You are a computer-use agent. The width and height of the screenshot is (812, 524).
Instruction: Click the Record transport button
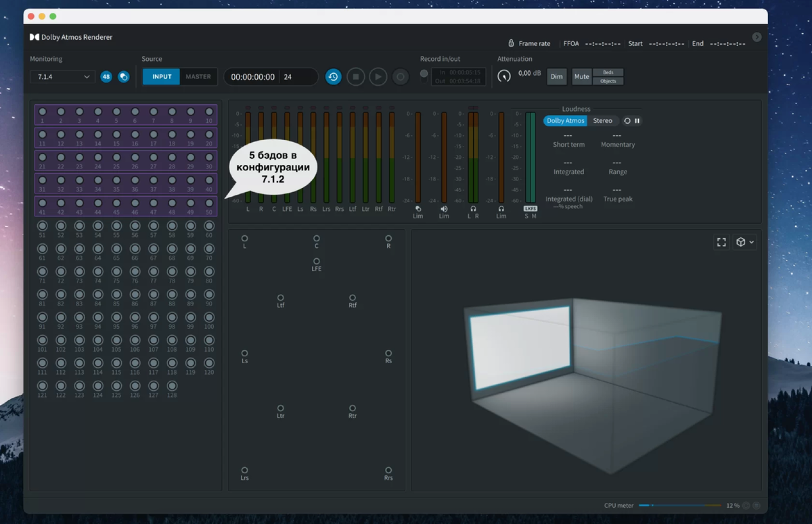[x=401, y=77]
